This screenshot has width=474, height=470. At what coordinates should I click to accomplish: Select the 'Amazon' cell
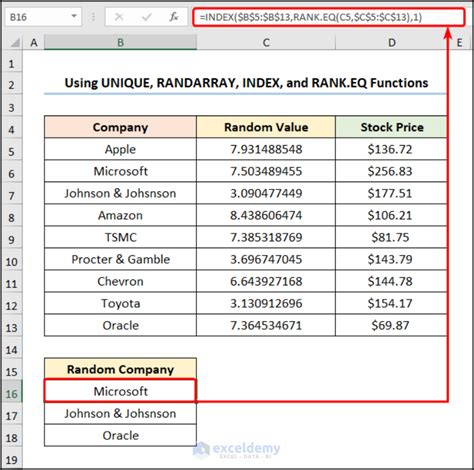(120, 215)
